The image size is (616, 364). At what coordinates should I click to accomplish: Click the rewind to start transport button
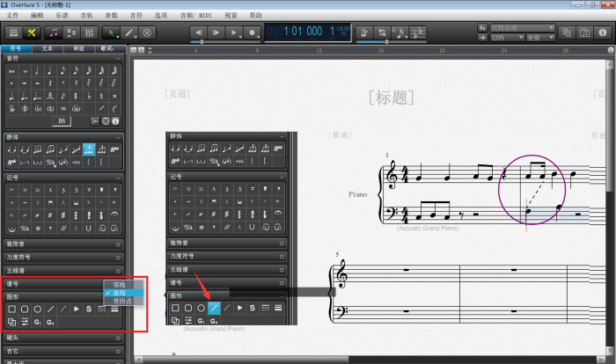pos(198,33)
